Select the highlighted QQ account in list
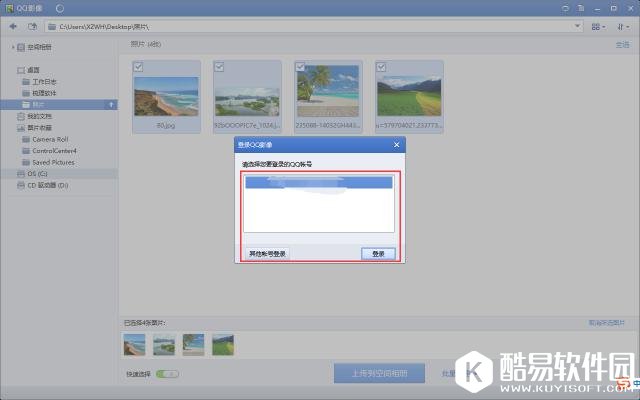 [319, 183]
